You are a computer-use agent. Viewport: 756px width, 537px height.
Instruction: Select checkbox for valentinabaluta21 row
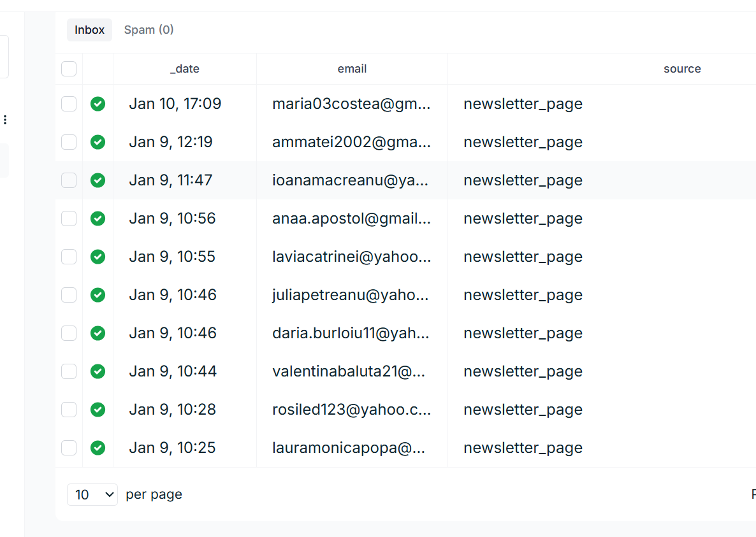(69, 371)
